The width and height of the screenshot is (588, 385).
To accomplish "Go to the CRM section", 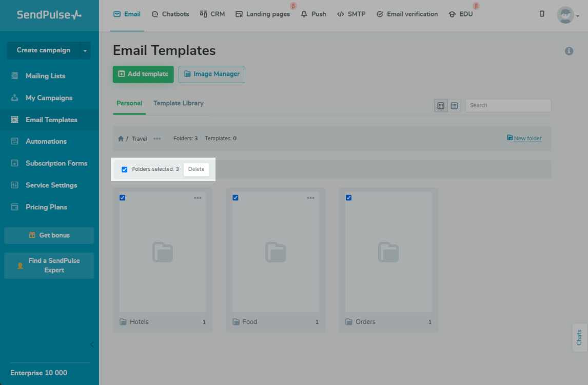I will 212,14.
